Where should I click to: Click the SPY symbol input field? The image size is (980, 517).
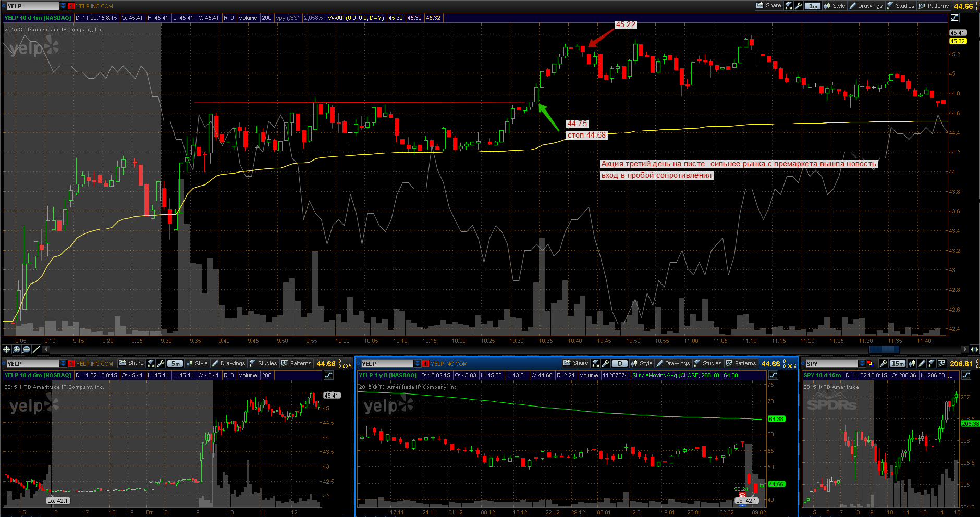pyautogui.click(x=832, y=364)
